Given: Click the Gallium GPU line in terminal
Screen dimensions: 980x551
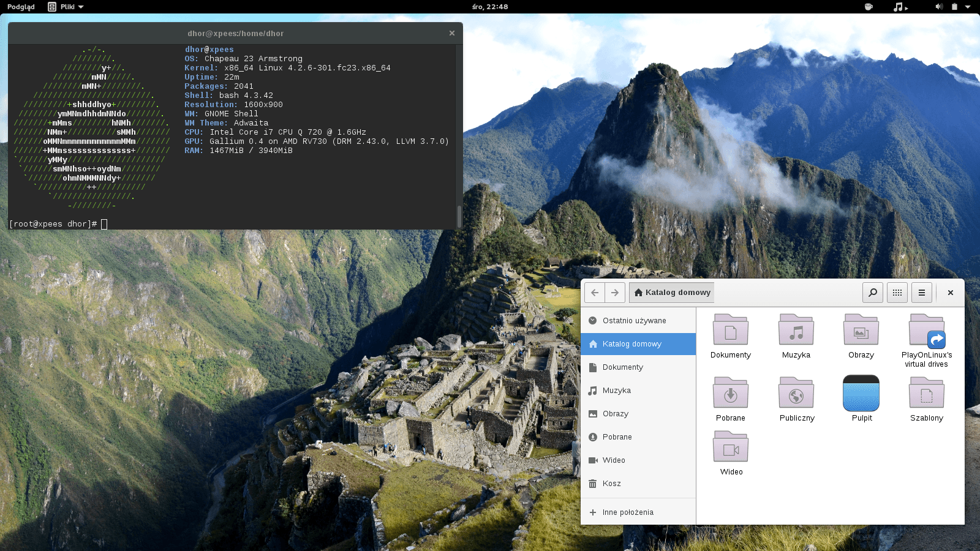Looking at the screenshot, I should (317, 141).
